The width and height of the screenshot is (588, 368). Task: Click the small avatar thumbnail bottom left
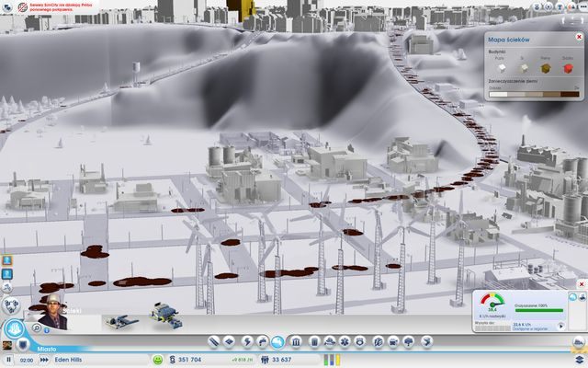click(x=6, y=345)
